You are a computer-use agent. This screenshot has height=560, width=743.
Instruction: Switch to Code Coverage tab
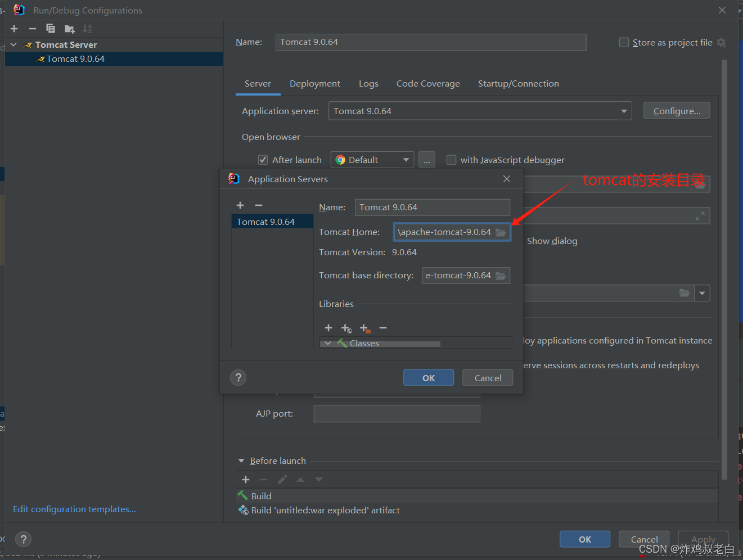click(428, 84)
